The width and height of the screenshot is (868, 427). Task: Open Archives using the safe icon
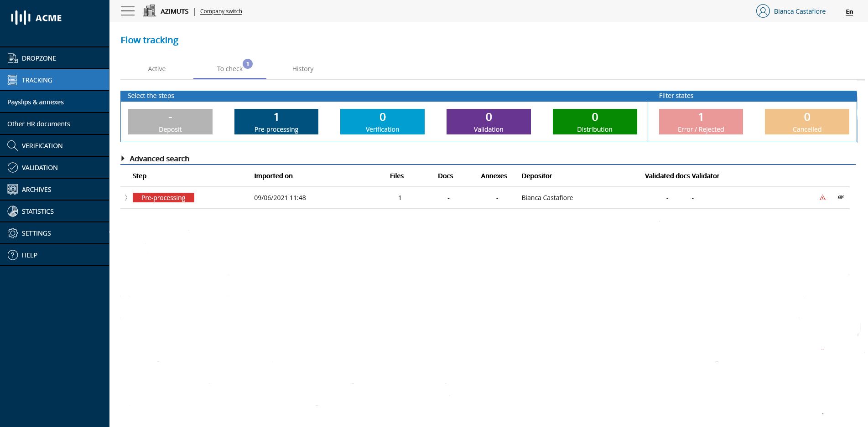12,189
